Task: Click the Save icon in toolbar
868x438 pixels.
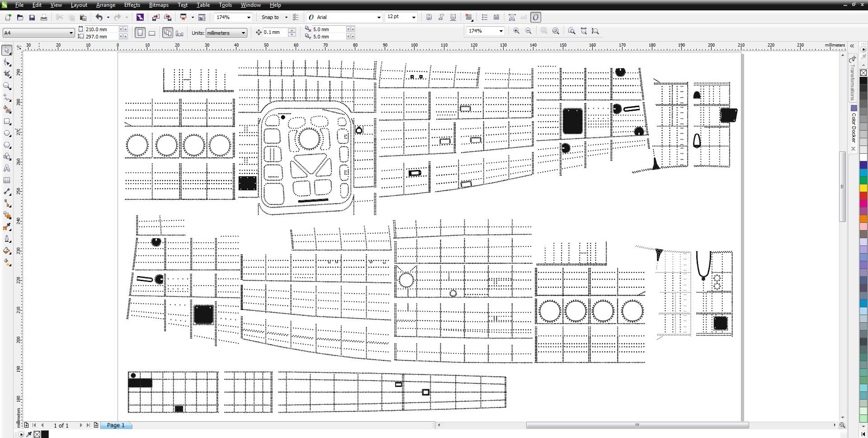Action: [x=32, y=18]
